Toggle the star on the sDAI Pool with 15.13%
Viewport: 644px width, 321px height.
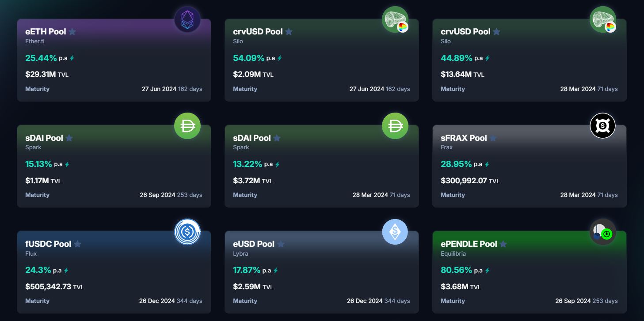(69, 138)
